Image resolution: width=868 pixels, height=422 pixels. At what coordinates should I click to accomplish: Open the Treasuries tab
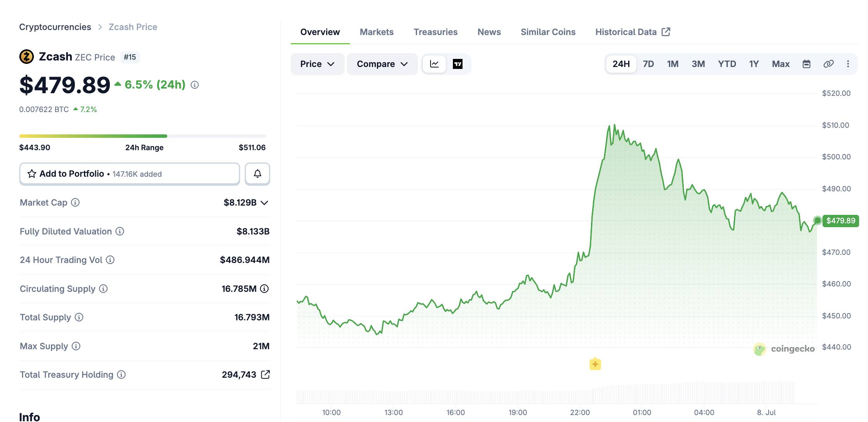436,32
